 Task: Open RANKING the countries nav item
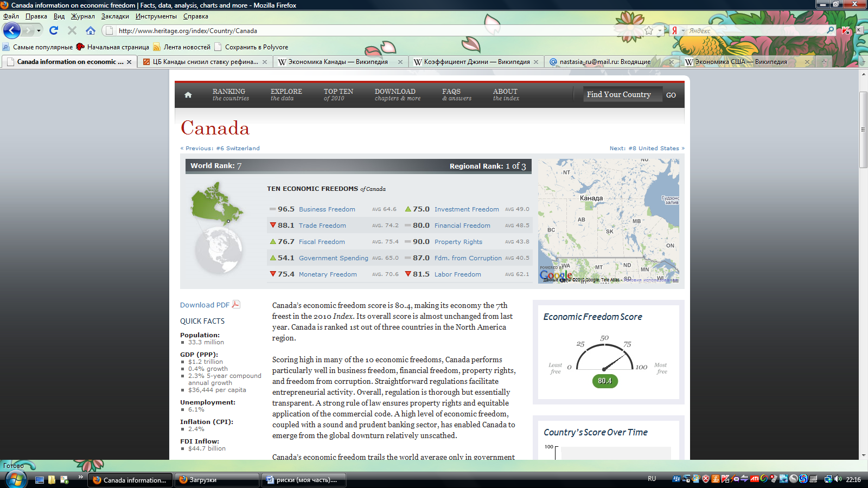pos(231,94)
